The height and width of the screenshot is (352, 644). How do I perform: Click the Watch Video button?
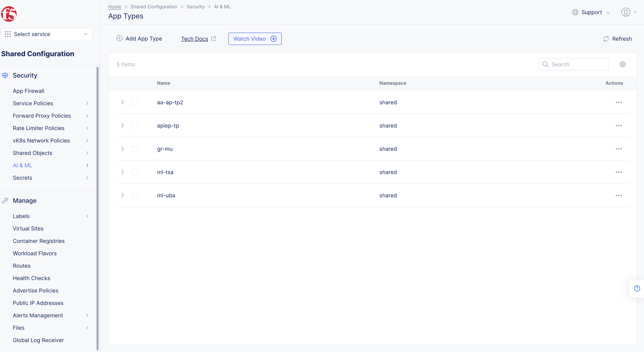click(255, 39)
